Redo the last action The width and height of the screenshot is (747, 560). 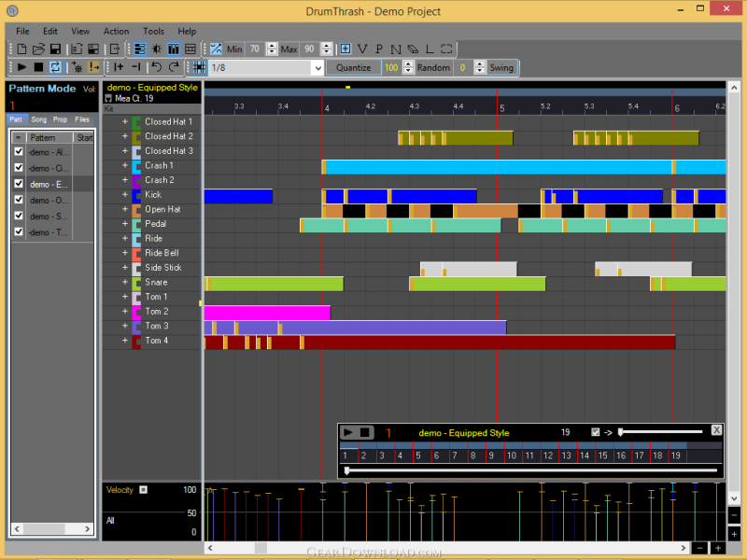tap(174, 67)
